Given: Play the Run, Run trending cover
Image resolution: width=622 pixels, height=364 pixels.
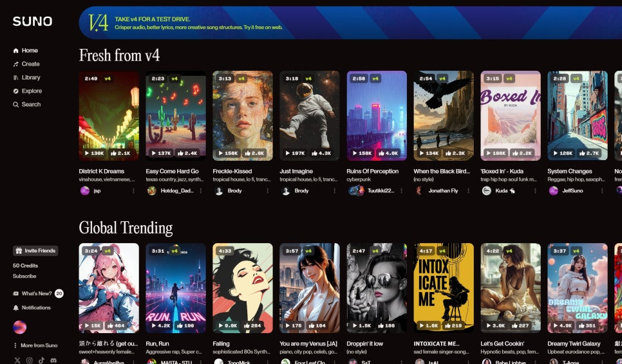Looking at the screenshot, I should coord(176,288).
